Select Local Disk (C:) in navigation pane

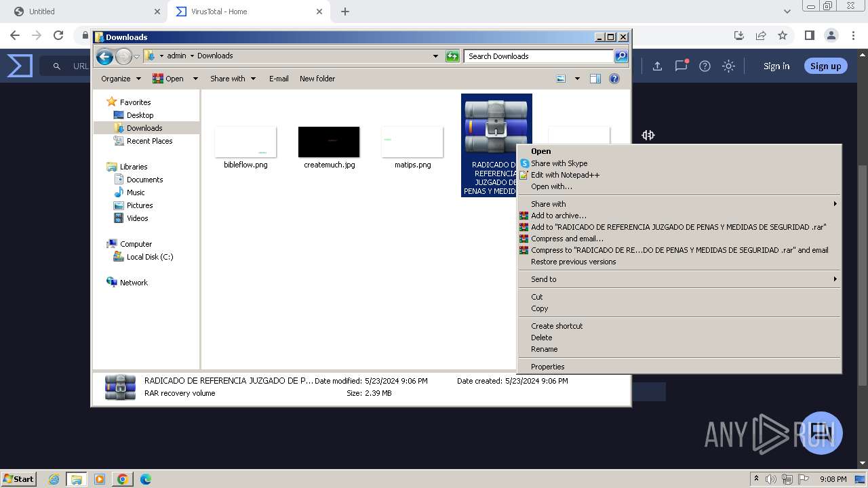(x=149, y=257)
